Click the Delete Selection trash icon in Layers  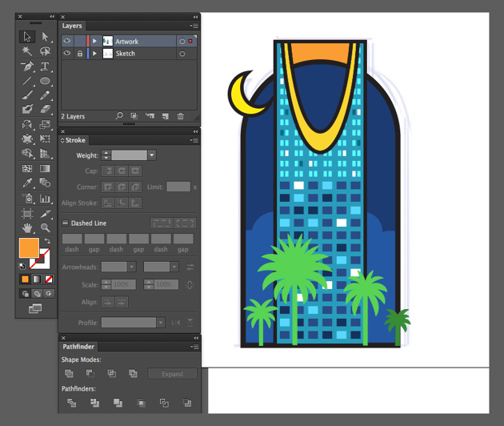[x=180, y=116]
